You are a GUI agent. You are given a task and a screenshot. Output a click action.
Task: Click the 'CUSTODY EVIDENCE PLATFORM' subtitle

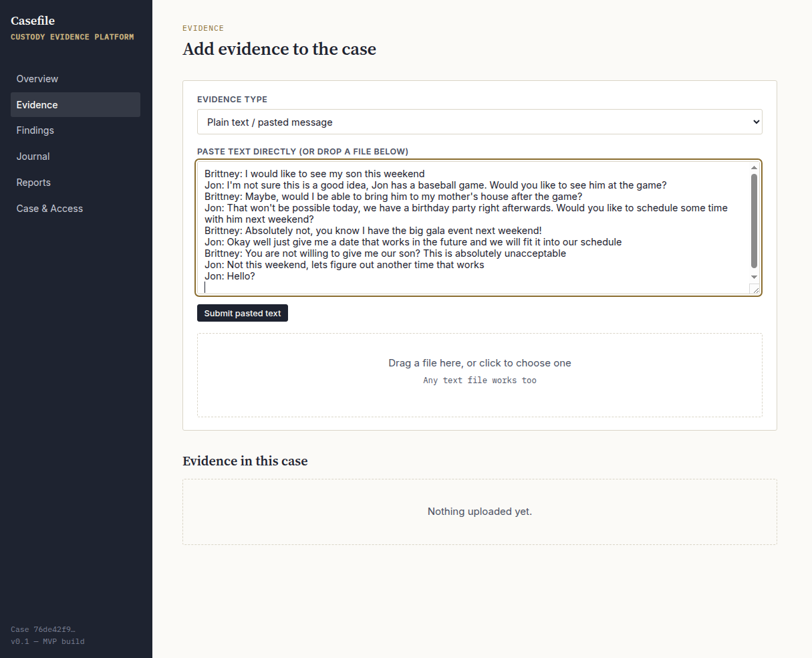[72, 37]
